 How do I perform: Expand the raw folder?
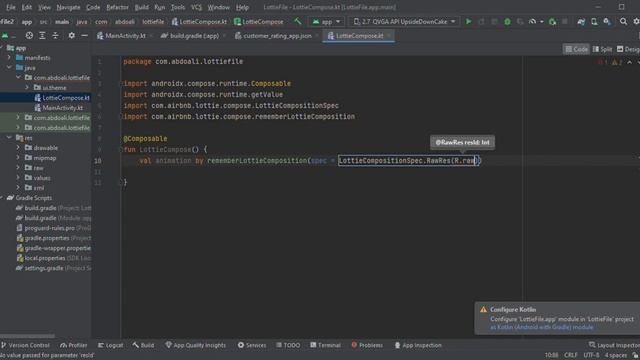[x=18, y=167]
